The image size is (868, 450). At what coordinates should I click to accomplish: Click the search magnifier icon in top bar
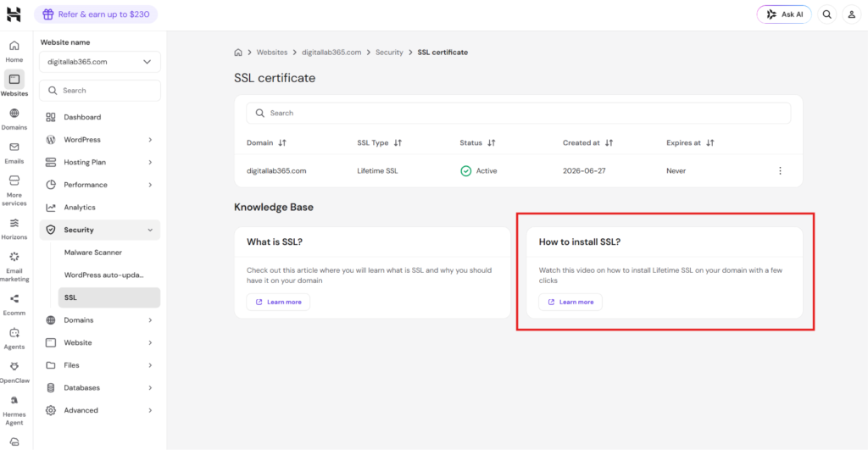tap(827, 14)
